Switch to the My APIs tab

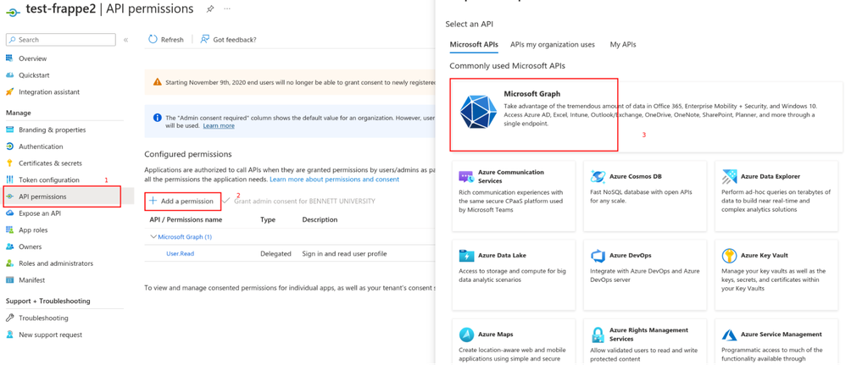click(623, 44)
